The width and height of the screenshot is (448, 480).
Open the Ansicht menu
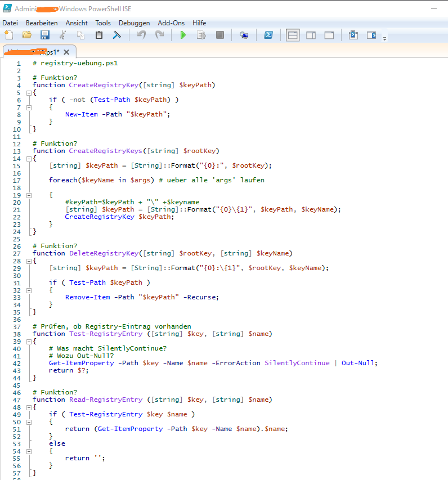77,23
